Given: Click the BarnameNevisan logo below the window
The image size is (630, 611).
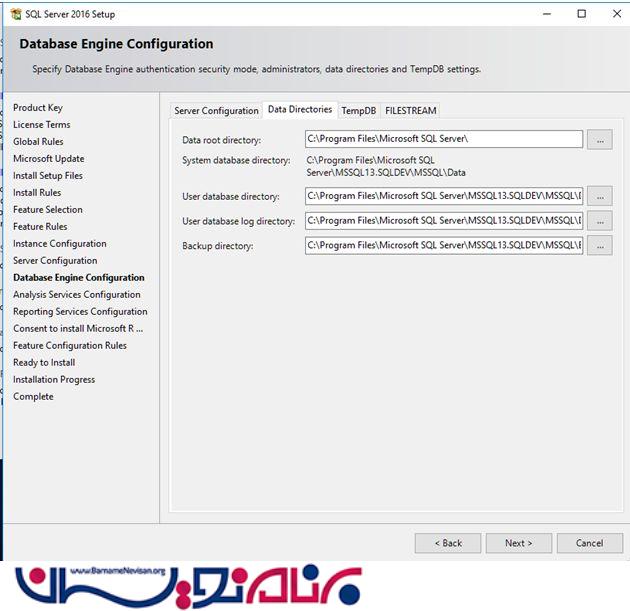Looking at the screenshot, I should tap(190, 585).
